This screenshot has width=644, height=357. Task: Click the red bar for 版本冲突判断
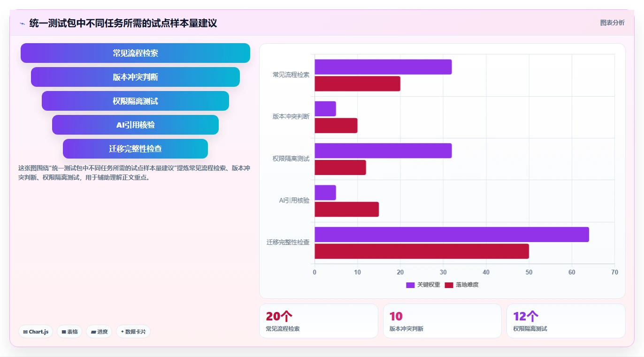(x=336, y=126)
